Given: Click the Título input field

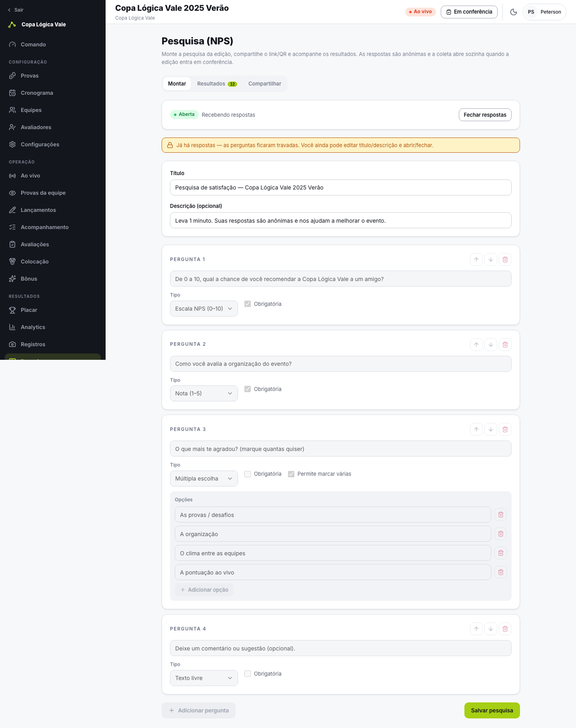Looking at the screenshot, I should (341, 187).
